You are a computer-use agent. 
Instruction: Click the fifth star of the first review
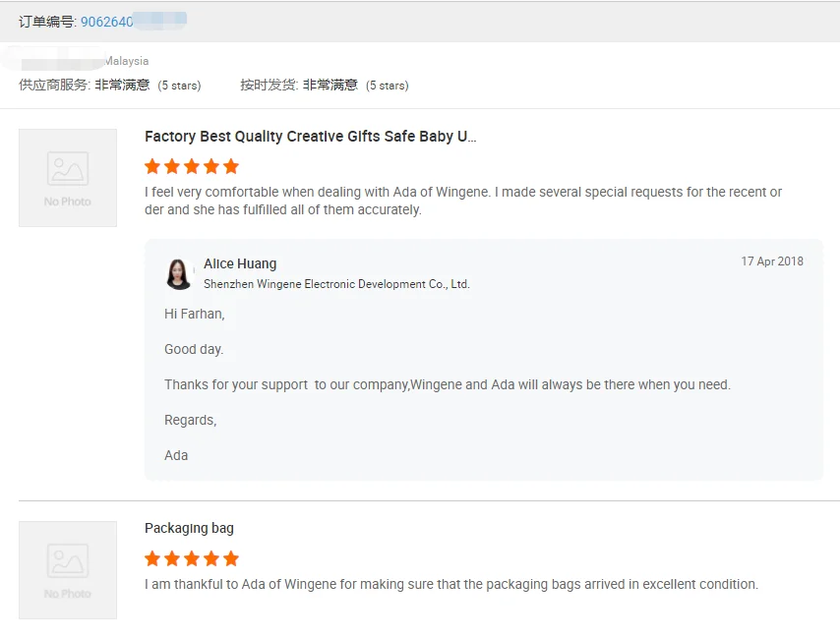point(231,166)
